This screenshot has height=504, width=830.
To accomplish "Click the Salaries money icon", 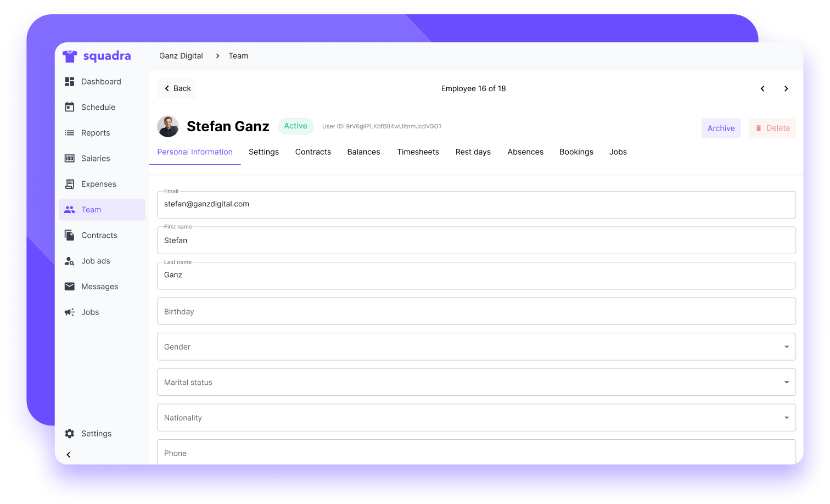I will (70, 159).
